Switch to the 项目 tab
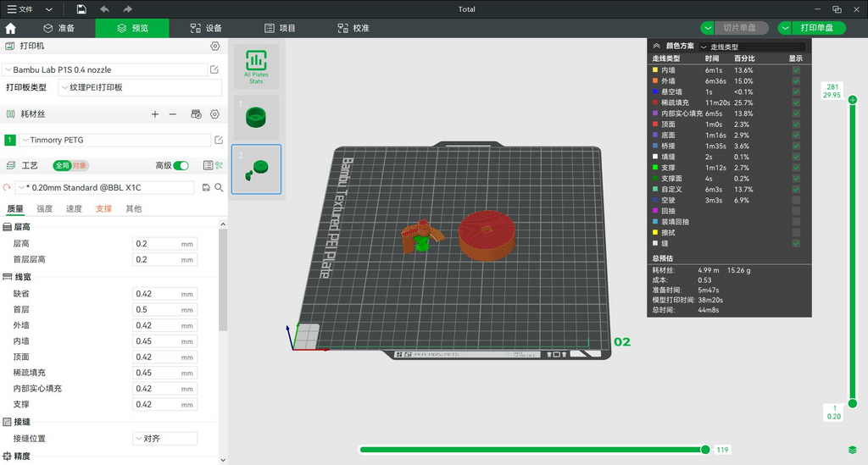 click(x=280, y=28)
